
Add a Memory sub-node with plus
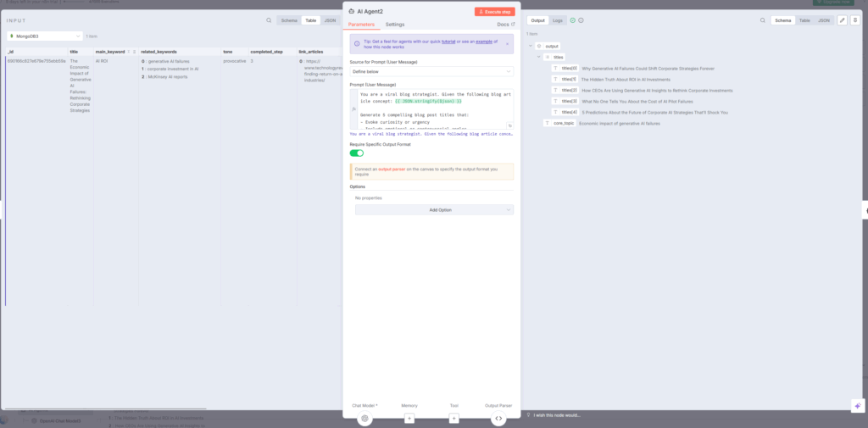click(x=409, y=418)
